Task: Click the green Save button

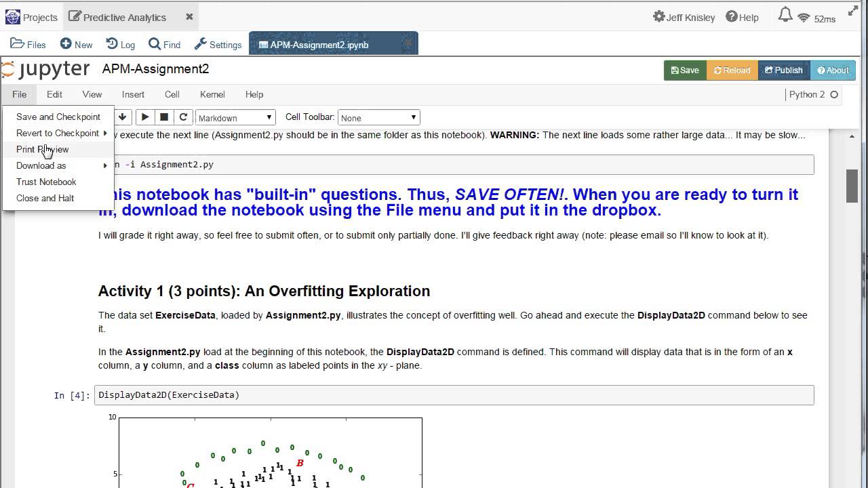Action: click(685, 70)
